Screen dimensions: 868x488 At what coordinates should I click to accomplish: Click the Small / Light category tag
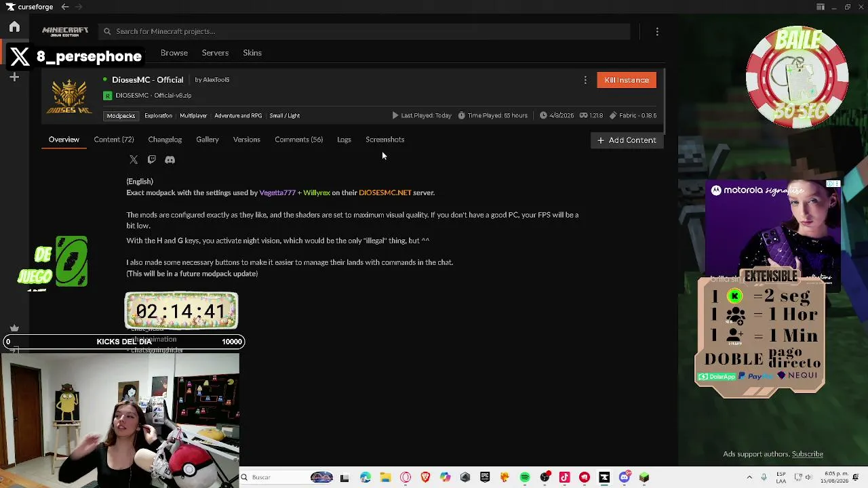pos(285,116)
